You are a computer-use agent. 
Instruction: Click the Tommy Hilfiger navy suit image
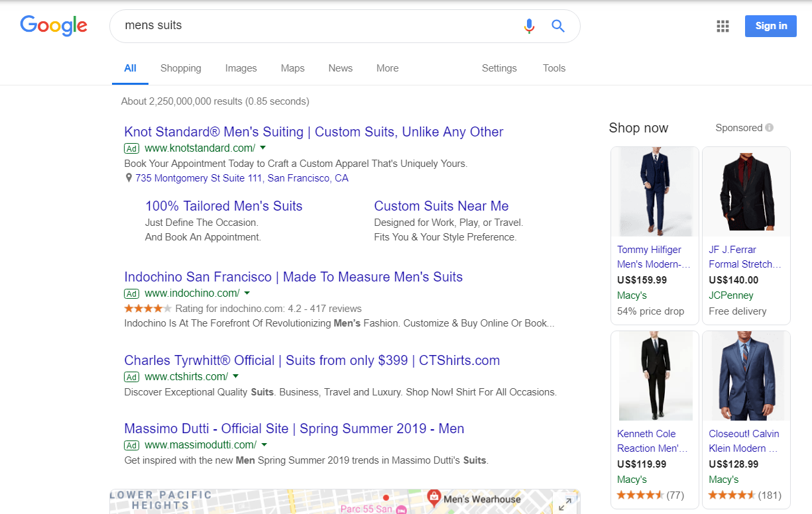pyautogui.click(x=655, y=192)
